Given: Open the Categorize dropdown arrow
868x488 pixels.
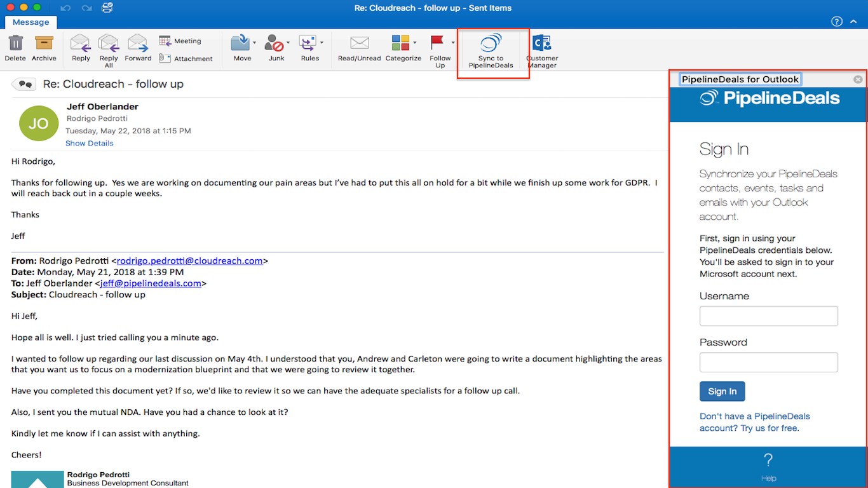Looking at the screenshot, I should pos(415,43).
